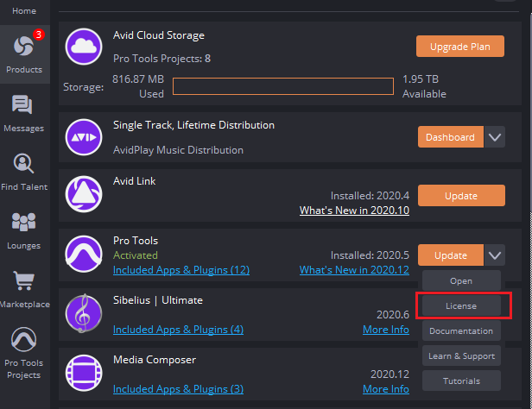Open What's New in 2020.10 link

click(354, 211)
